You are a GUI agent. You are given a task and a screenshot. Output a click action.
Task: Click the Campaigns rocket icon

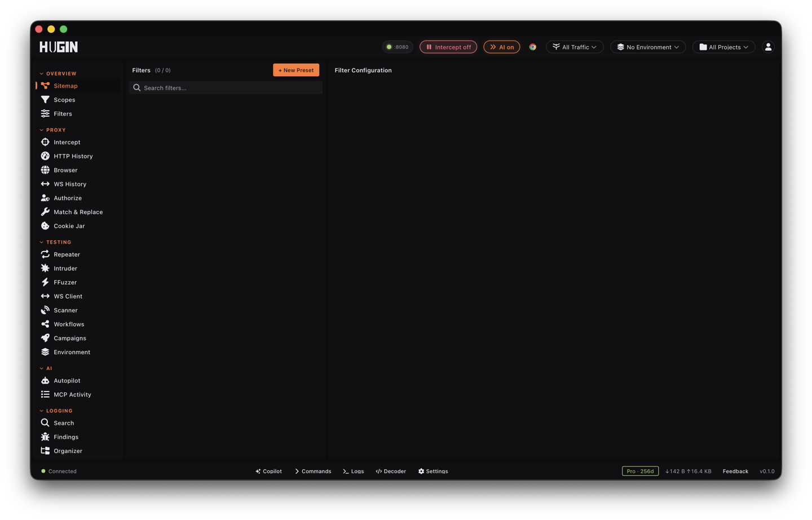pos(45,338)
